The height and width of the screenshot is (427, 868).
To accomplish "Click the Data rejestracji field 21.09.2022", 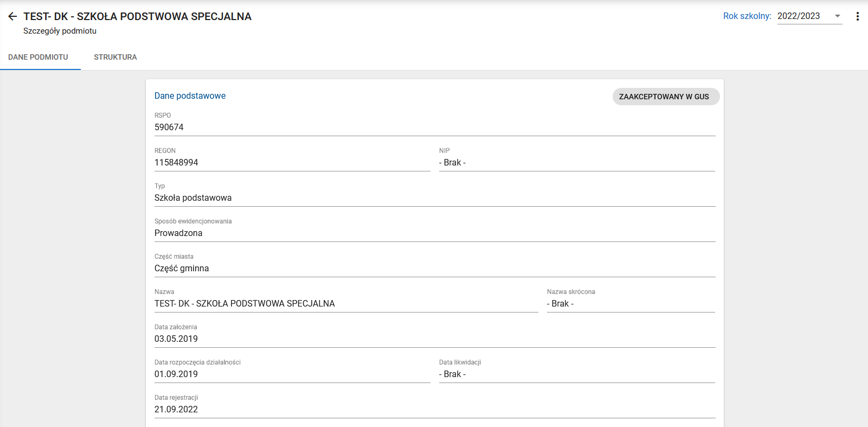I will [176, 409].
